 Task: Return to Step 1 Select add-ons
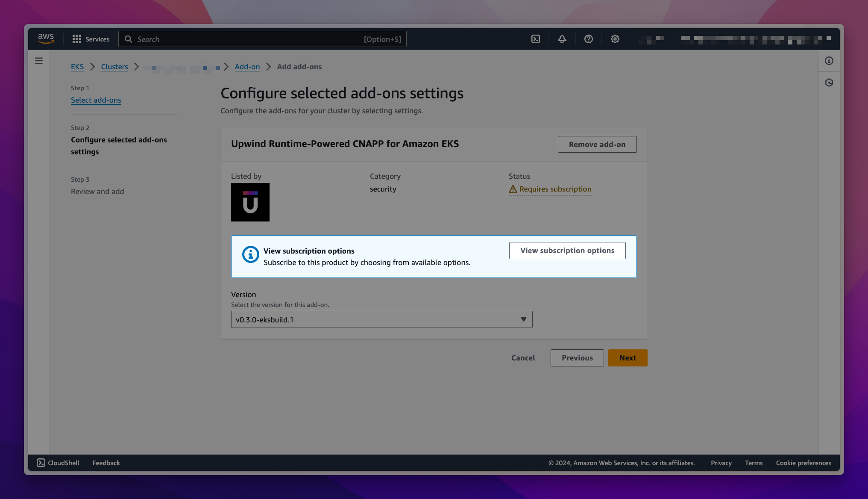(96, 100)
